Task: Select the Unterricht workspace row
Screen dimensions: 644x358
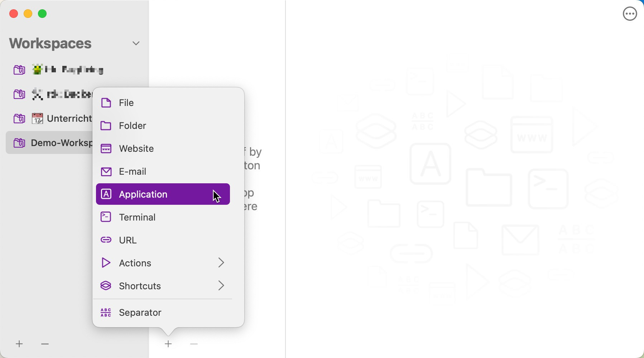Action: 49,118
